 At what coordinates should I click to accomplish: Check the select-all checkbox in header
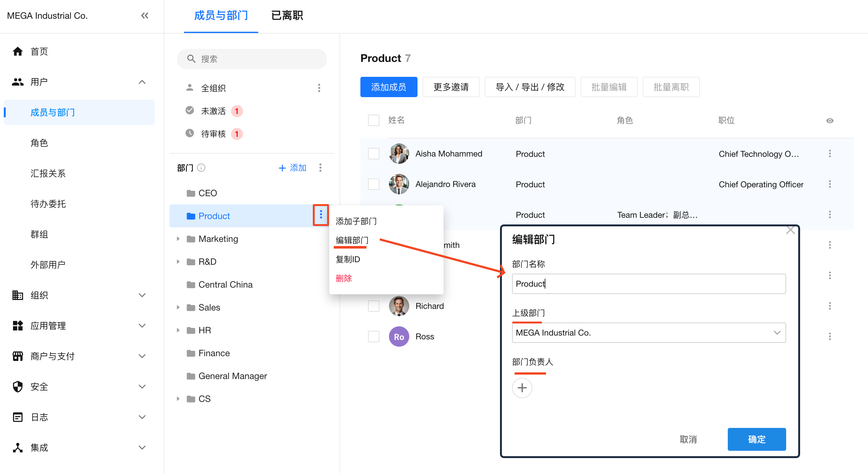[x=373, y=120]
